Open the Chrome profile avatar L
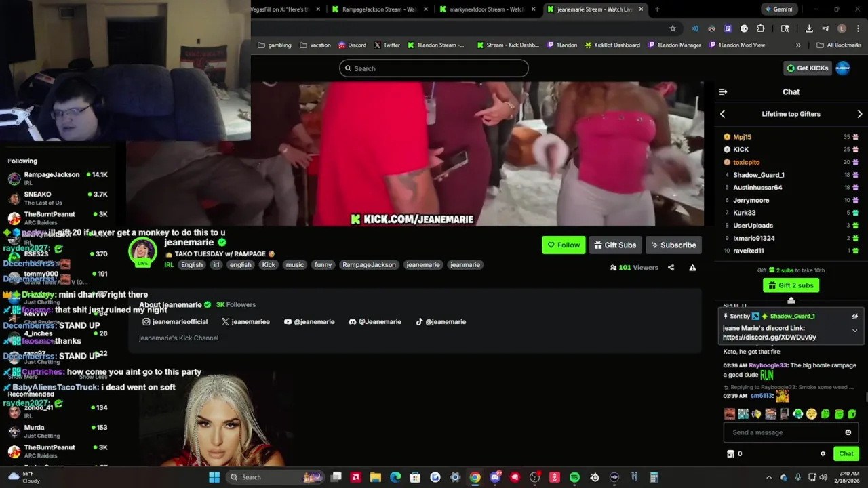 point(842,28)
